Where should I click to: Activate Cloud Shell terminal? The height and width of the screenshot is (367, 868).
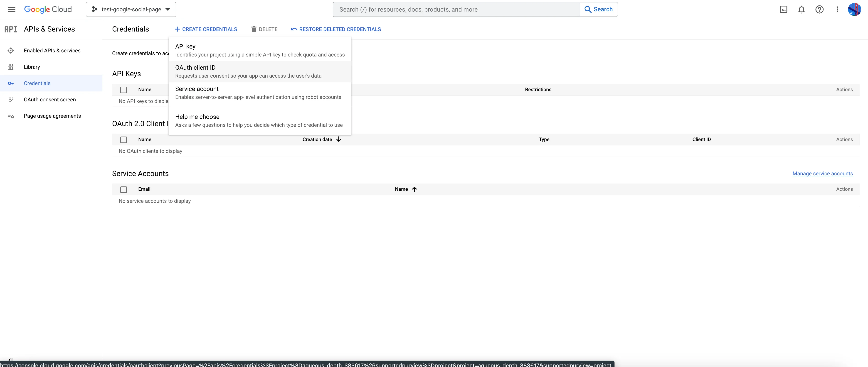[x=783, y=9]
